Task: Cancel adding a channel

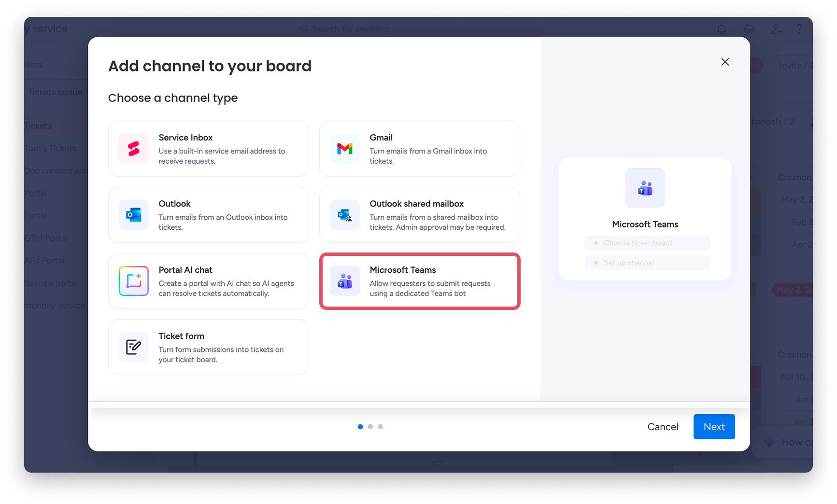Action: 663,427
